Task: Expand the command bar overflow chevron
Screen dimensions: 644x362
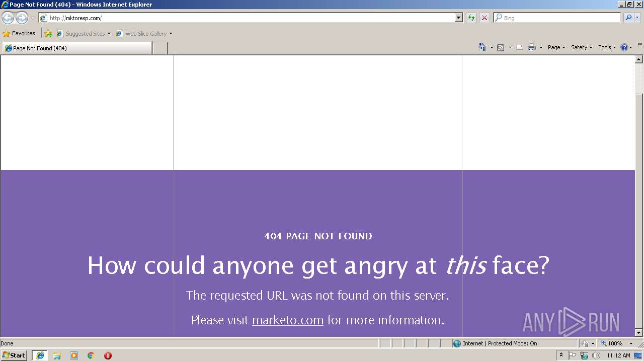Action: coord(639,44)
